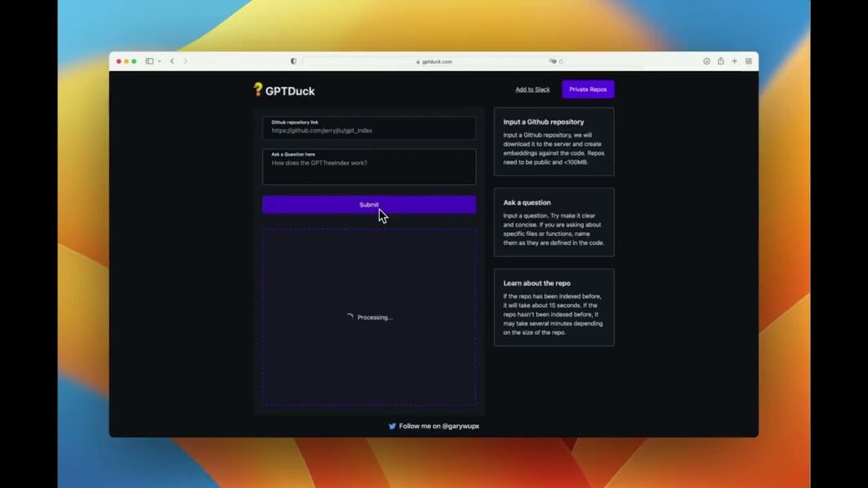This screenshot has height=488, width=868.
Task: Open the Add to Slack link
Action: pos(532,89)
